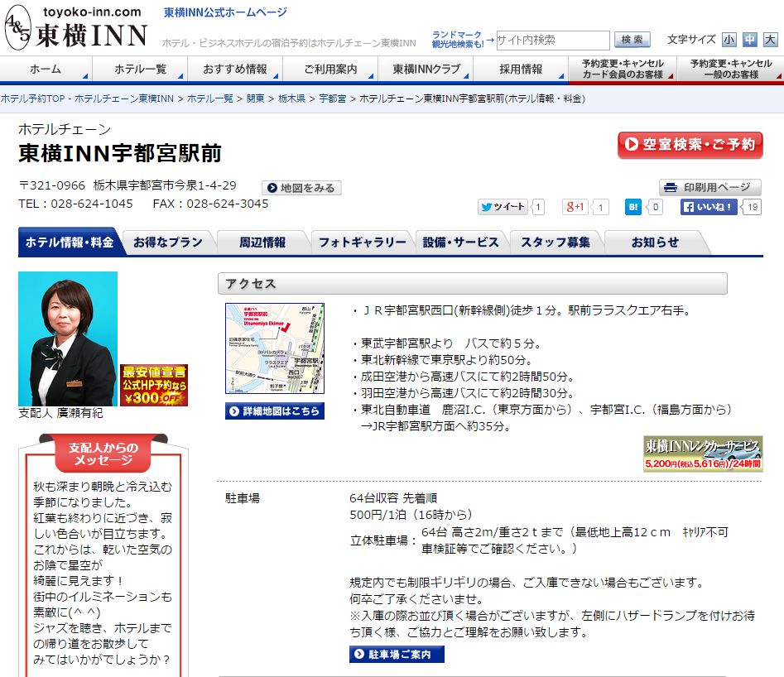
Task: Click the Facebook いいね! like button
Action: click(x=709, y=207)
